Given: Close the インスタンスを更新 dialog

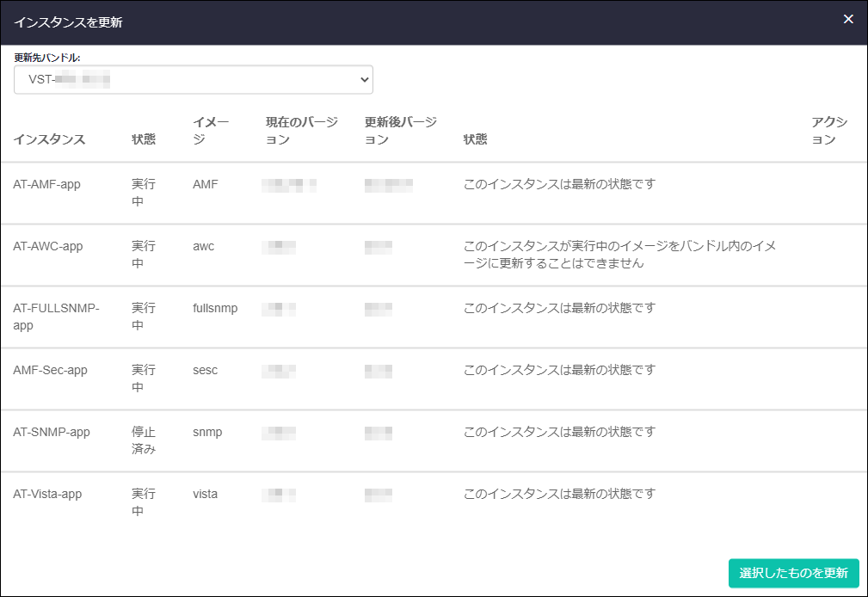Looking at the screenshot, I should (x=848, y=20).
